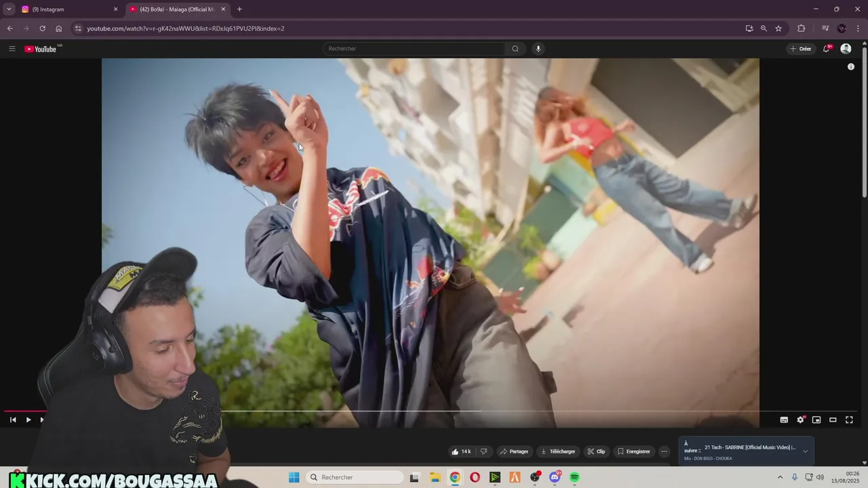Switch to theater mode
This screenshot has width=868, height=488.
(833, 420)
